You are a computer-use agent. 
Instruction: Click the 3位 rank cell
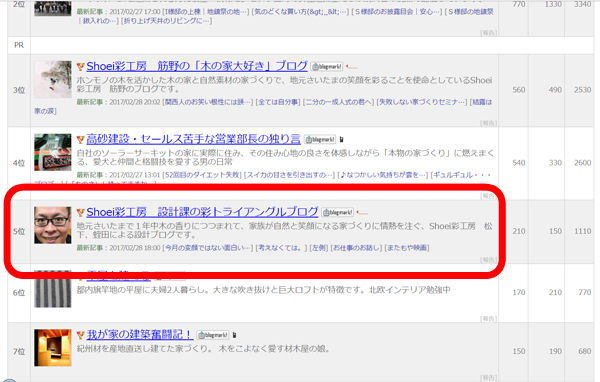click(x=19, y=90)
